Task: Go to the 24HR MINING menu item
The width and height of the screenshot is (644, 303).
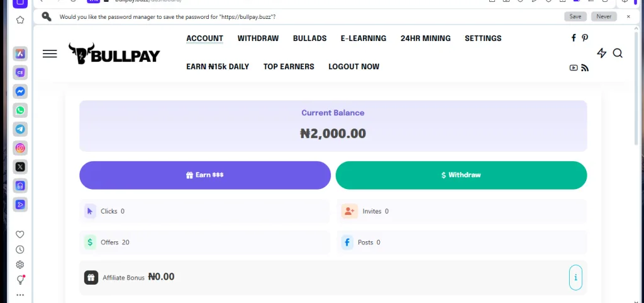Action: (x=425, y=38)
